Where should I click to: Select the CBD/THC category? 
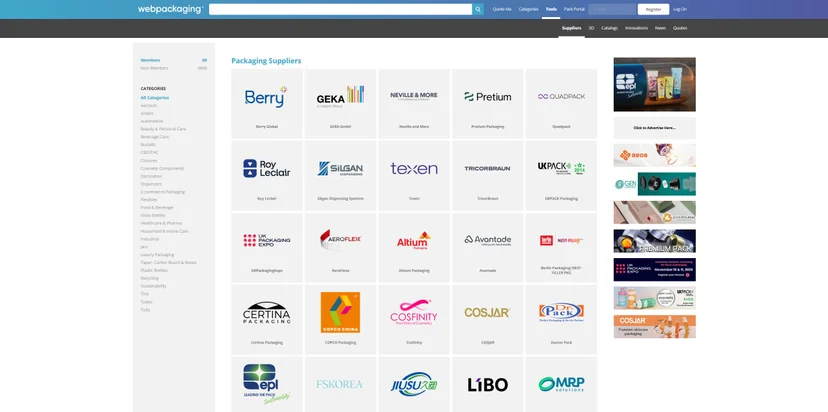tap(149, 153)
